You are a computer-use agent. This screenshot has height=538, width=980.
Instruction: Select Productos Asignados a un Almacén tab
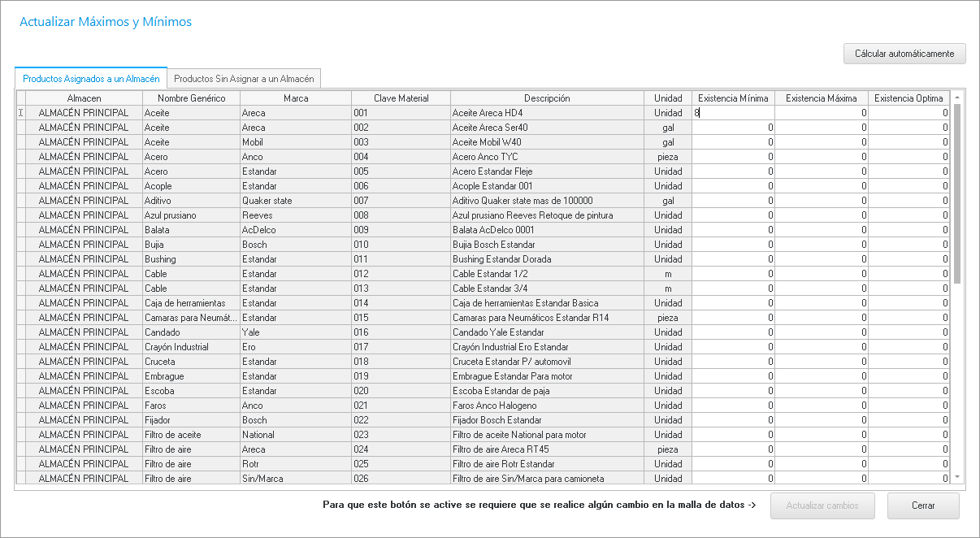[91, 79]
